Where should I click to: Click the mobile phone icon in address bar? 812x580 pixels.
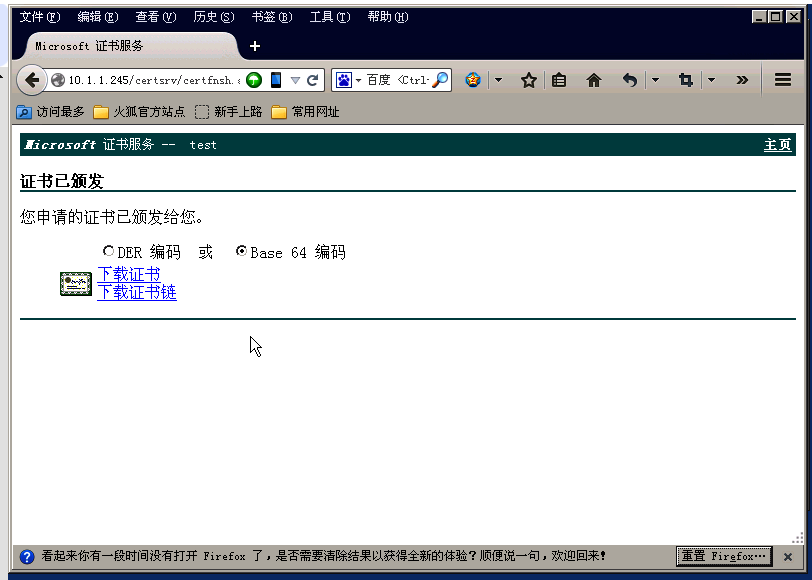click(276, 80)
